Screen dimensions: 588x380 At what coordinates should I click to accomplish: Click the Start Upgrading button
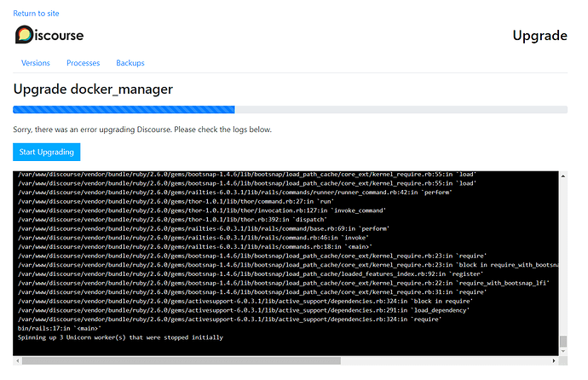[x=47, y=152]
